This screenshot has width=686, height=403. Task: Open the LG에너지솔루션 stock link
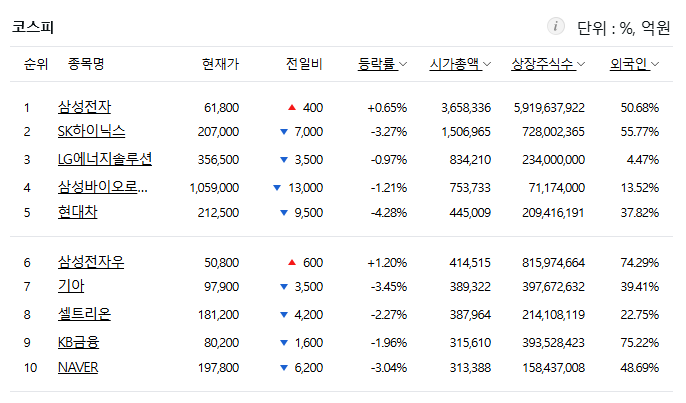click(x=105, y=159)
